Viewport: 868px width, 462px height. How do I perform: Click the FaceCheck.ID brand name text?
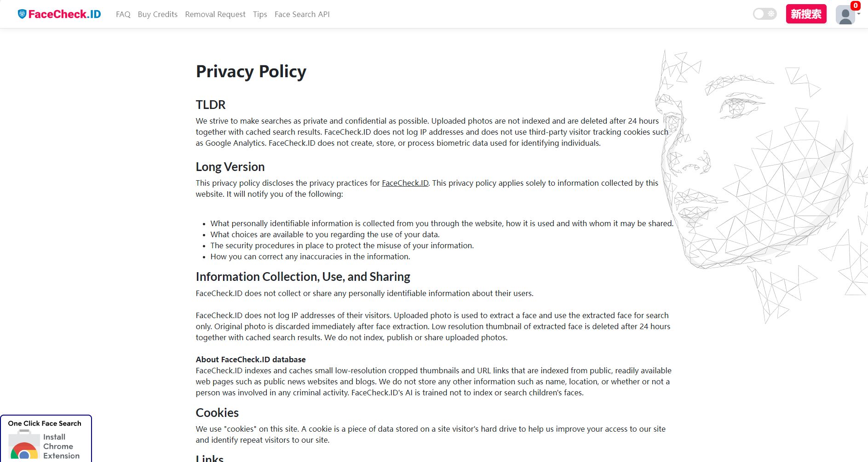[64, 14]
